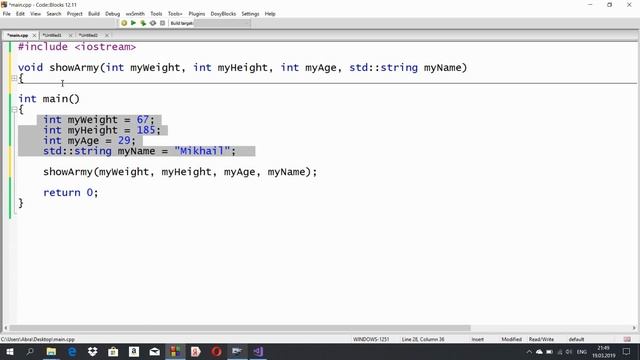This screenshot has width=640, height=360.
Task: Click the horizontal scrollbar left arrow
Action: coord(6,328)
